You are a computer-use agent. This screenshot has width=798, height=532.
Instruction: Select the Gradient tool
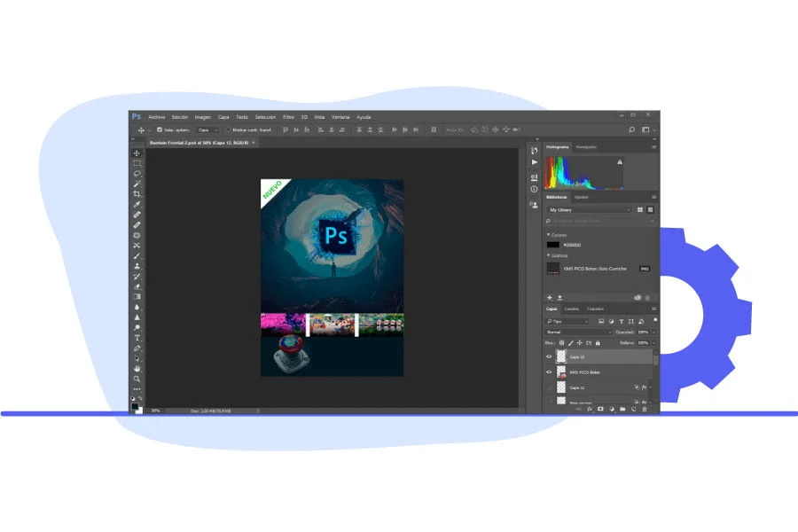pos(137,297)
